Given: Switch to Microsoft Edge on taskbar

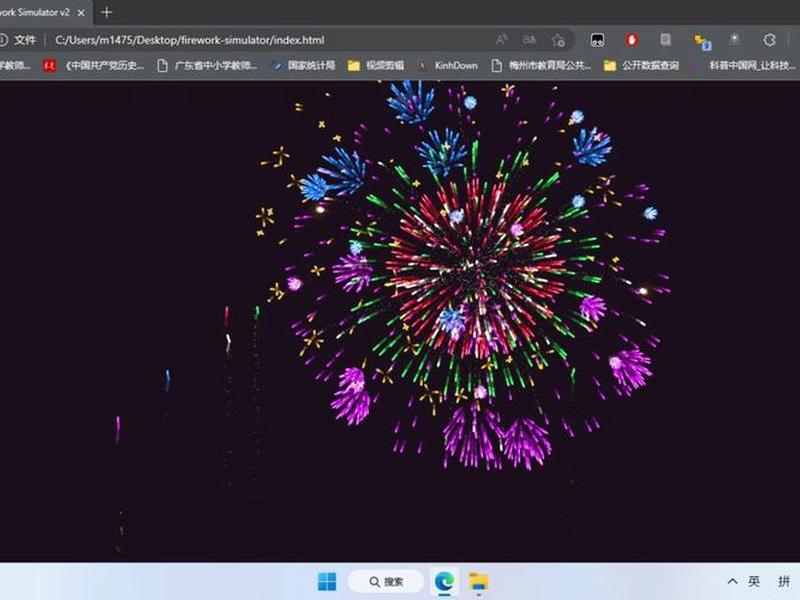Looking at the screenshot, I should coord(444,581).
